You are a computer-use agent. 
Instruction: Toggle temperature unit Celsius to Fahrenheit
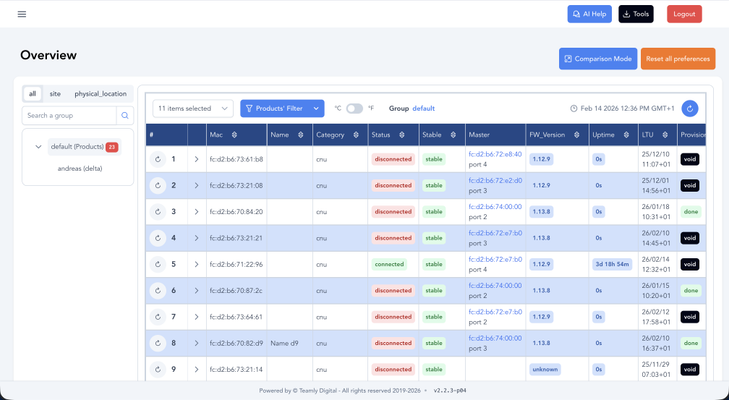point(354,108)
